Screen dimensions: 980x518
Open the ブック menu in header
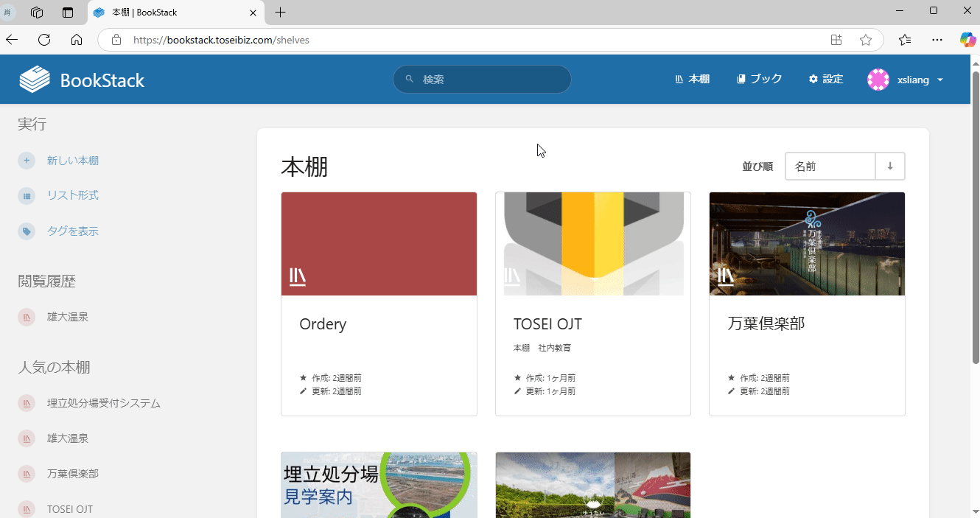pyautogui.click(x=759, y=80)
